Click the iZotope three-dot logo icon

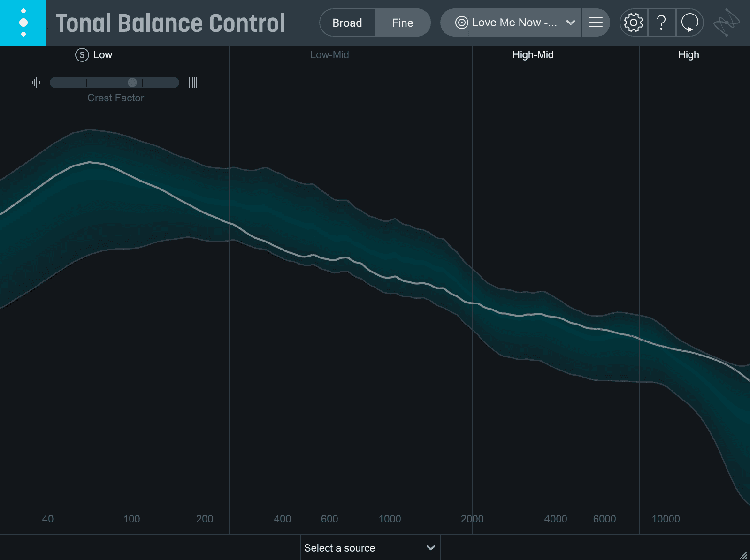pos(23,23)
